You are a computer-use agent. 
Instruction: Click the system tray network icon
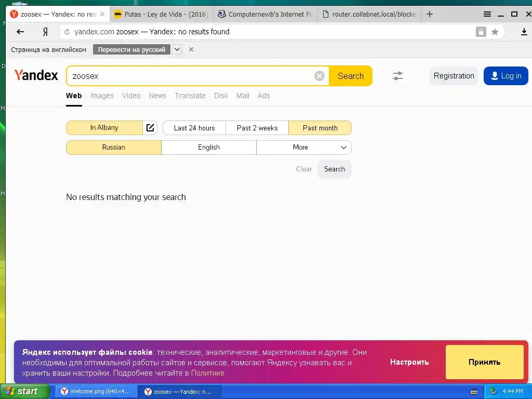tap(493, 391)
